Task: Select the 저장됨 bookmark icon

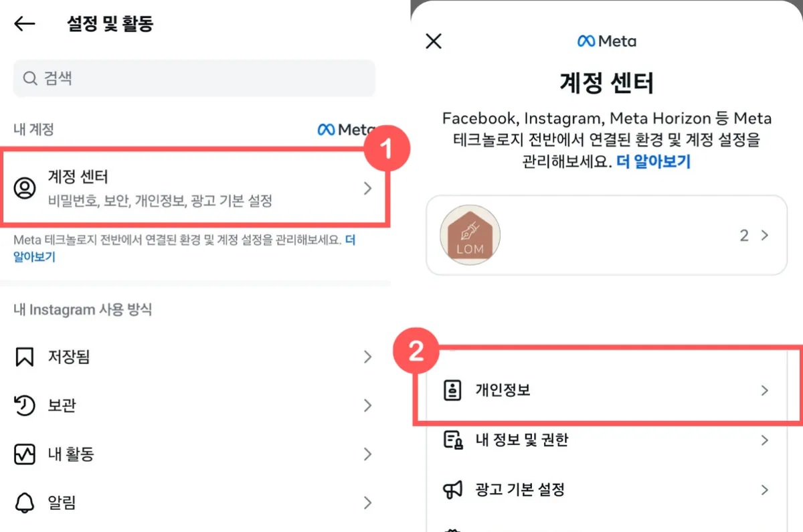Action: pos(25,357)
